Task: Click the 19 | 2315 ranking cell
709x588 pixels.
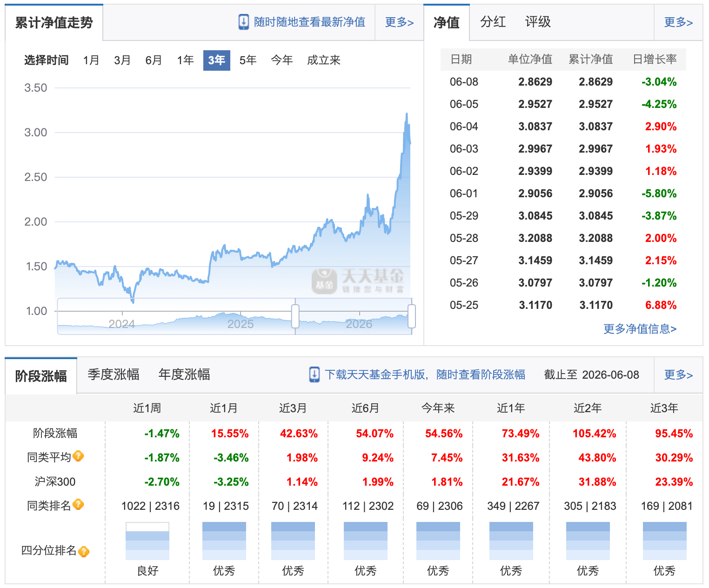Action: click(x=226, y=506)
